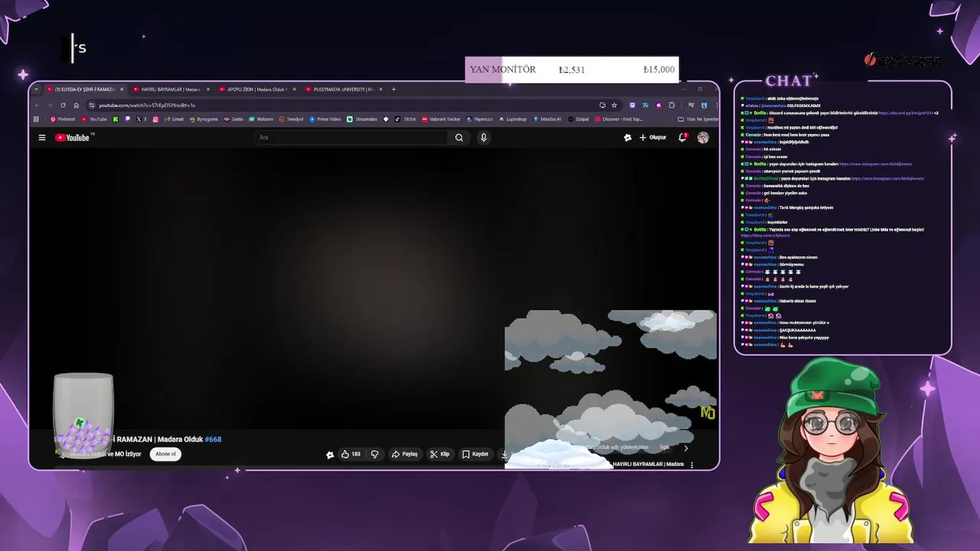Click the YouTube search magnifier button
Screen dimensions: 980x551
coord(459,138)
